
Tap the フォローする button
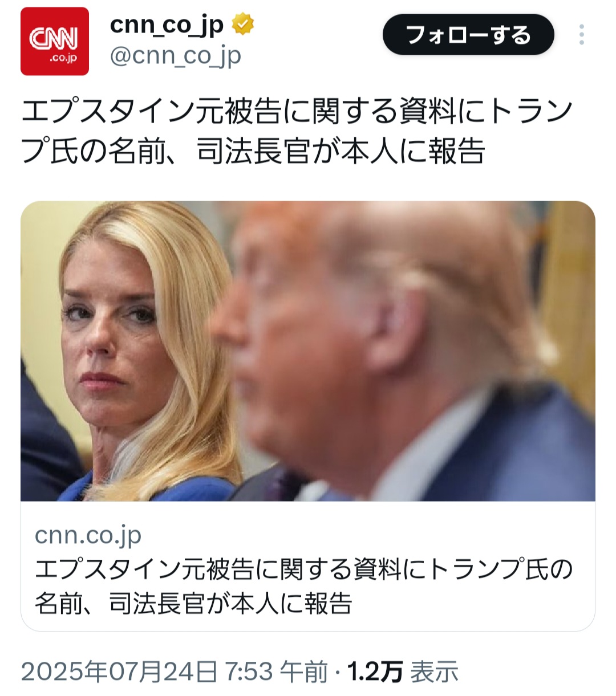click(468, 35)
